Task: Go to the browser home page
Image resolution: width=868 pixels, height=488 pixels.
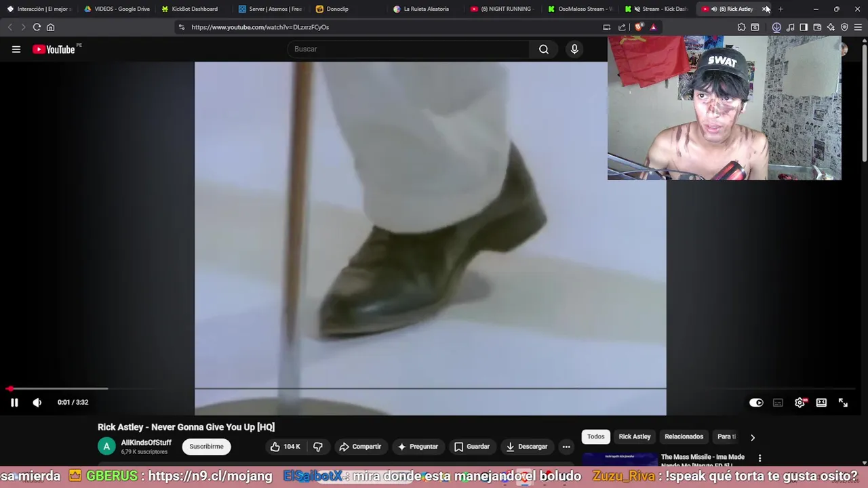Action: click(50, 27)
